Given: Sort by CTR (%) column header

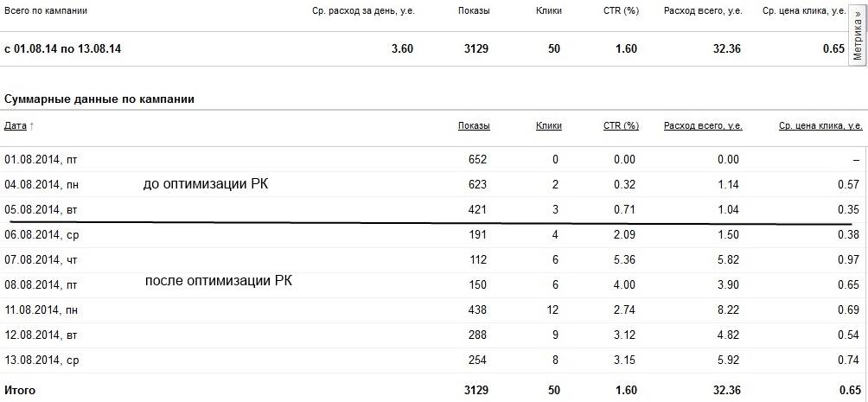Looking at the screenshot, I should click(621, 125).
